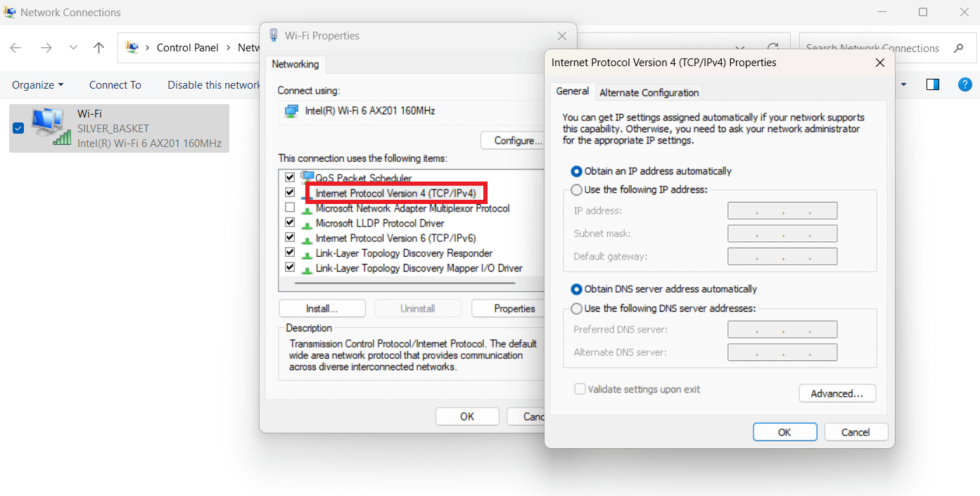
Task: Click the refresh icon in the address bar
Action: (x=773, y=46)
